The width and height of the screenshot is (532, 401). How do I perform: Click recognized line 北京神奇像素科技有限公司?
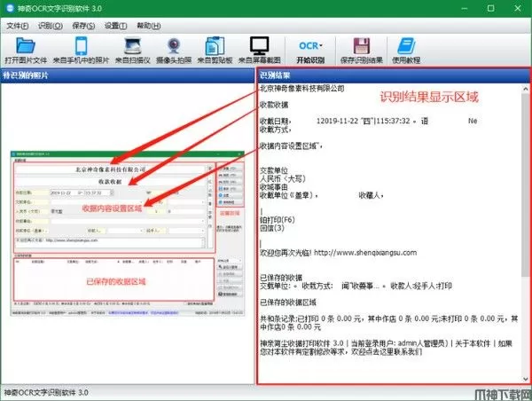[x=302, y=89]
